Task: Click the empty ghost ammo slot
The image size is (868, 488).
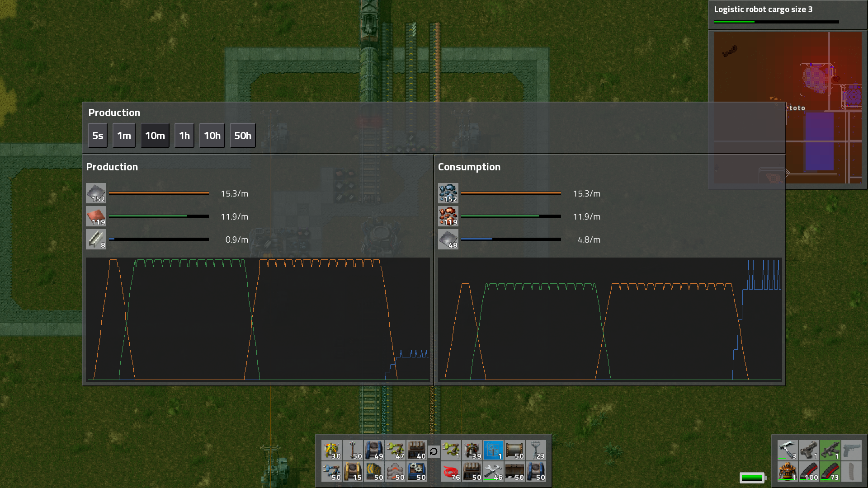Action: pos(851,471)
